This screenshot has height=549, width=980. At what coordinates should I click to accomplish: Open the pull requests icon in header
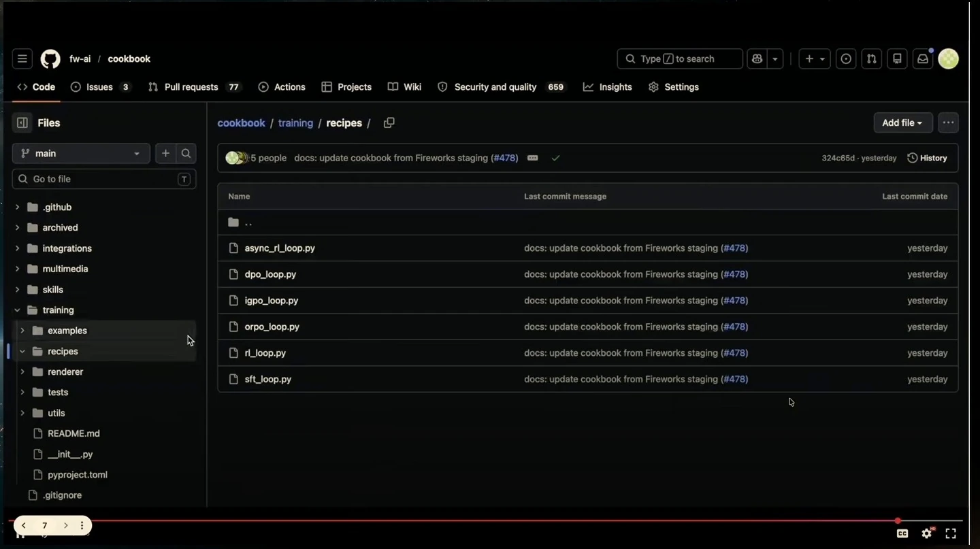[x=871, y=59]
